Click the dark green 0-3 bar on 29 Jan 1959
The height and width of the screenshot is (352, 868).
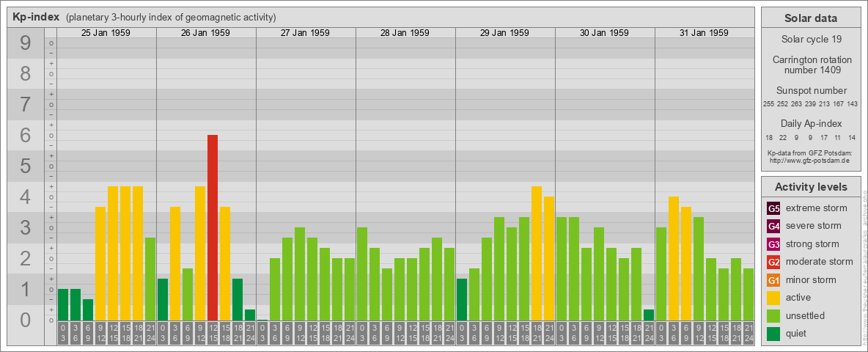(462, 299)
